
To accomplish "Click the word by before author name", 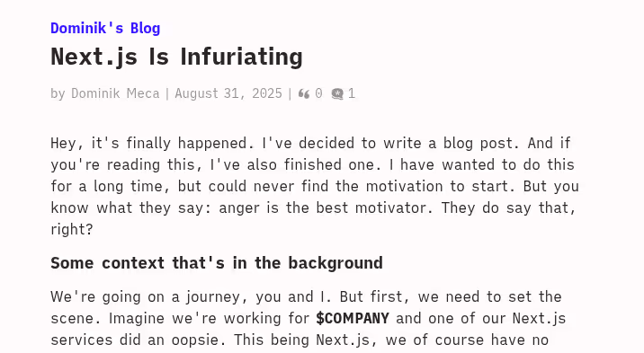I will click(58, 93).
